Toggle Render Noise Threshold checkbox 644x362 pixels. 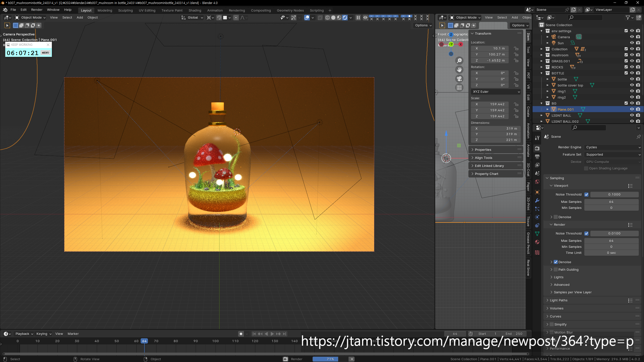tap(586, 234)
